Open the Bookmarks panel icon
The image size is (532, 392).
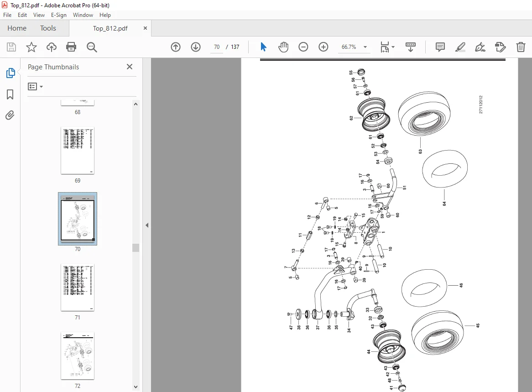click(x=10, y=94)
